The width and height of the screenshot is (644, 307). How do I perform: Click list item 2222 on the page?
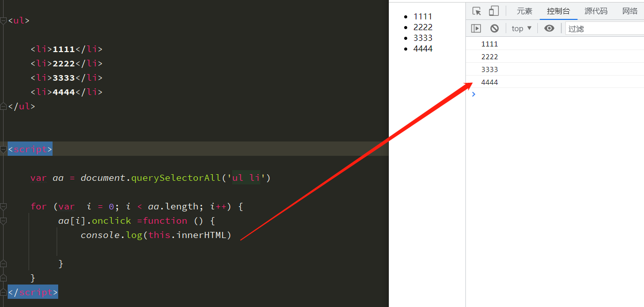tap(423, 27)
